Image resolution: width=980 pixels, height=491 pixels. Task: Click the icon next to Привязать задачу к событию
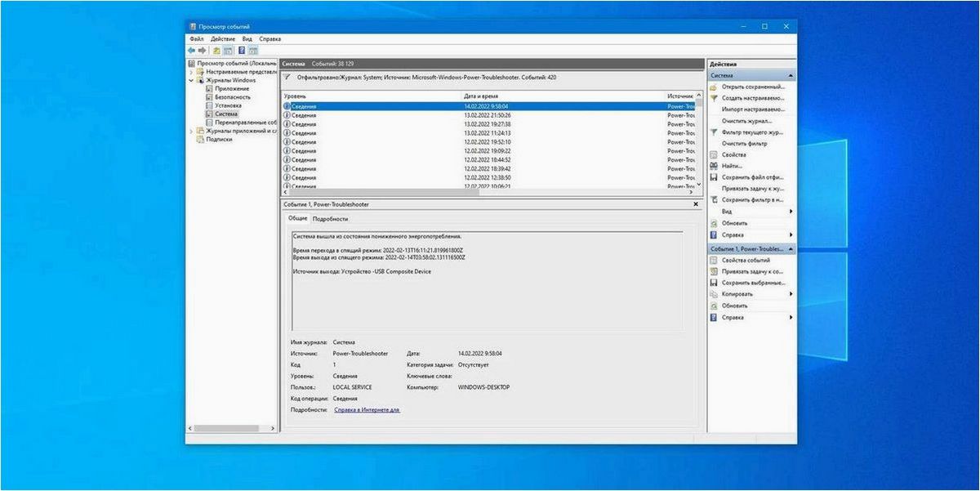(x=714, y=271)
